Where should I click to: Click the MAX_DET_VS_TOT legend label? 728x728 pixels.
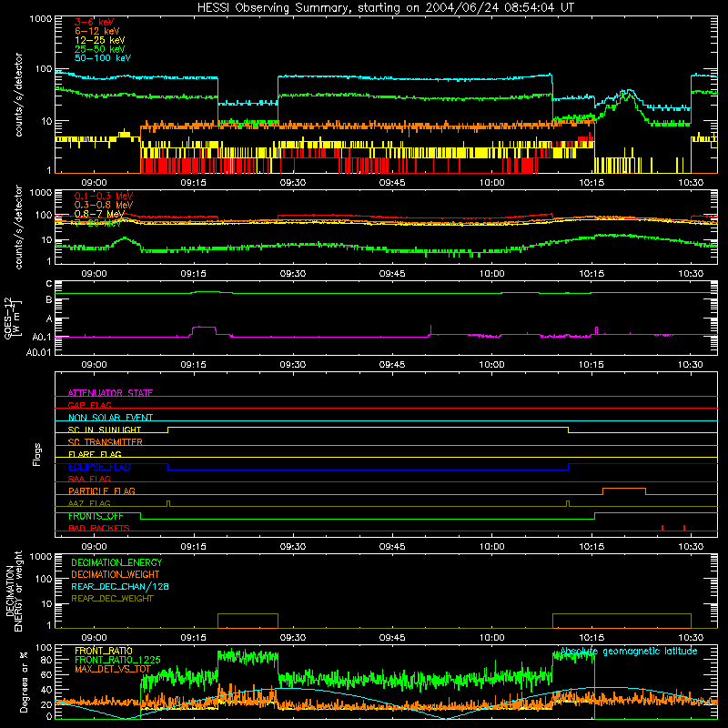tap(113, 669)
